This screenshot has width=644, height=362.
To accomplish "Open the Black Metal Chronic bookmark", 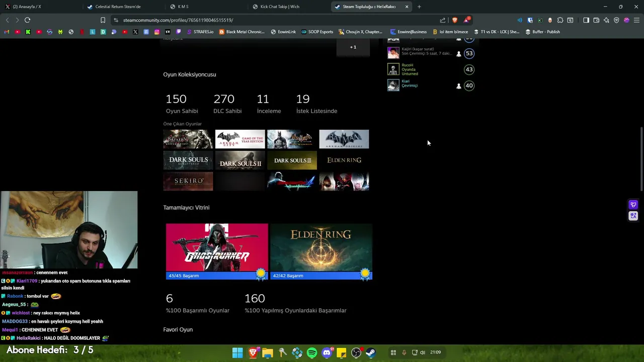I will pos(242,32).
